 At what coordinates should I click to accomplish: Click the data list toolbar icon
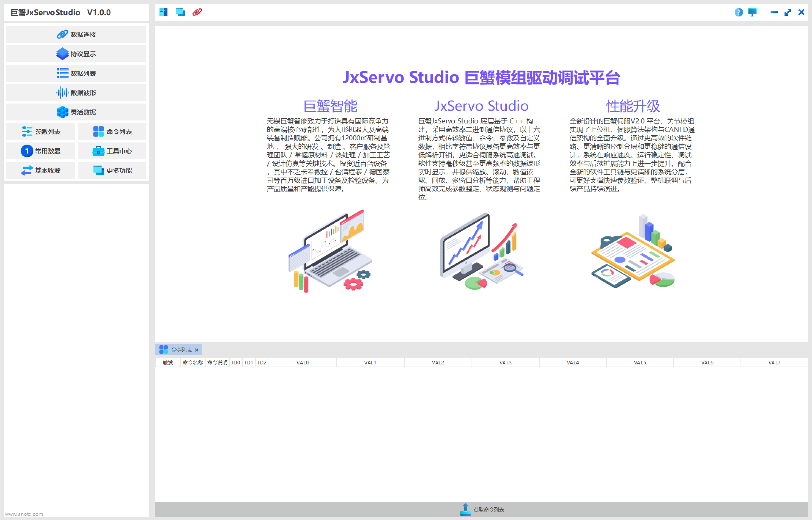163,12
